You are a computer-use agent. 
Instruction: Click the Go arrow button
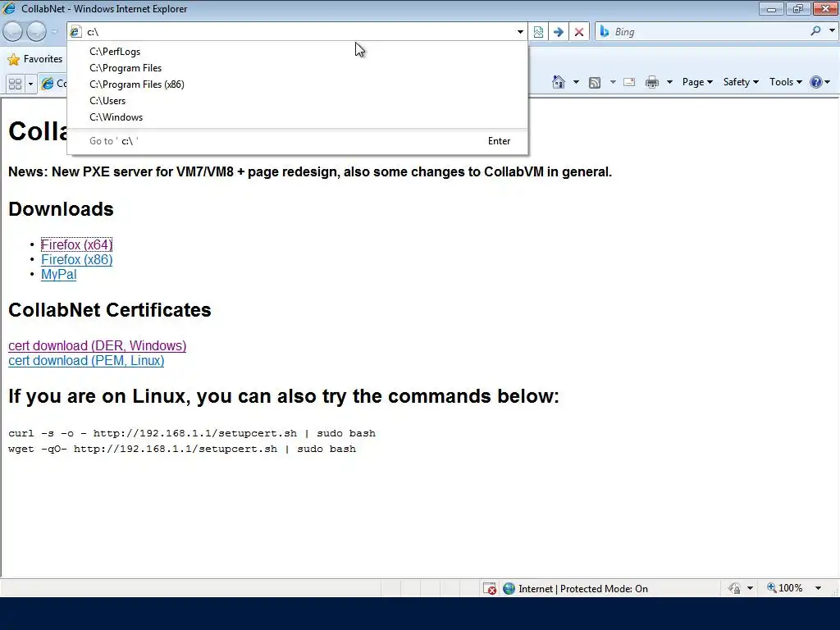[x=558, y=32]
